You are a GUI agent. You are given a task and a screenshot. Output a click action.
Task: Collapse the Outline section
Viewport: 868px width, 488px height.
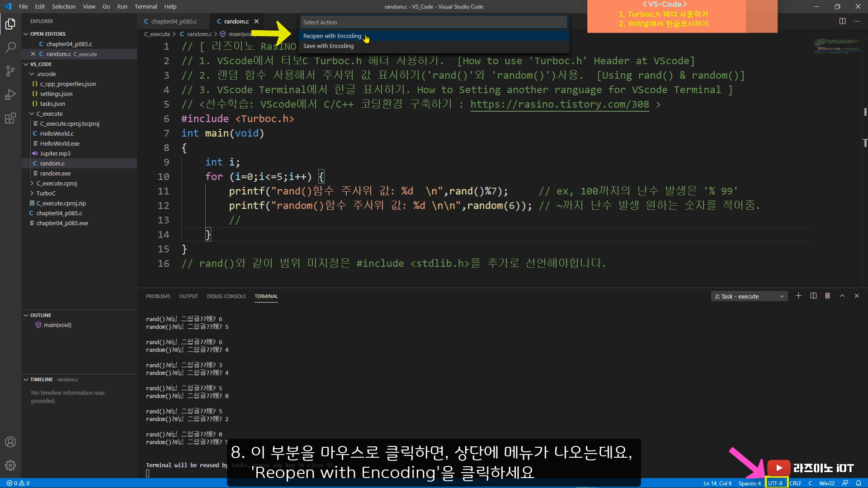tap(40, 315)
